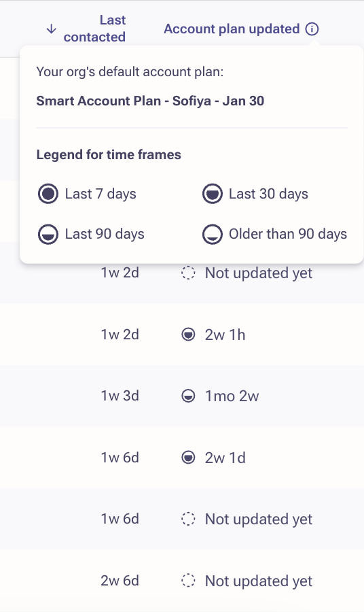Sort by the Last contacted column header
The image size is (364, 612).
[x=94, y=29]
